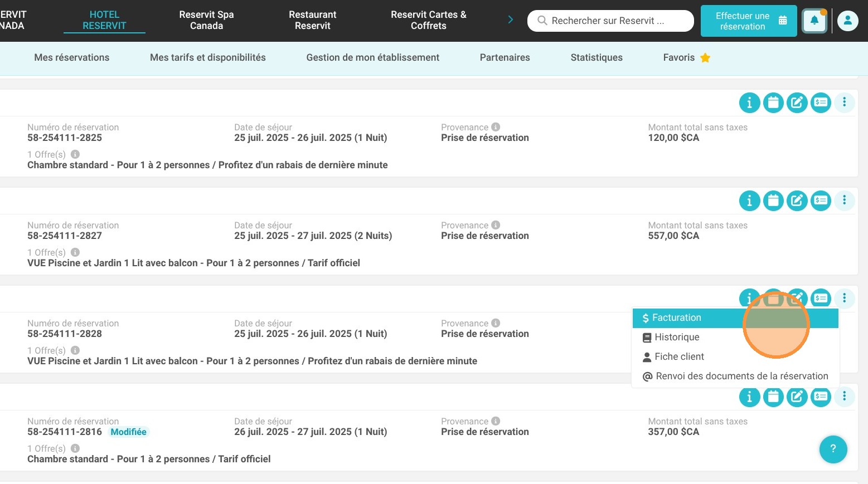Open Mes réservations menu

pyautogui.click(x=72, y=57)
